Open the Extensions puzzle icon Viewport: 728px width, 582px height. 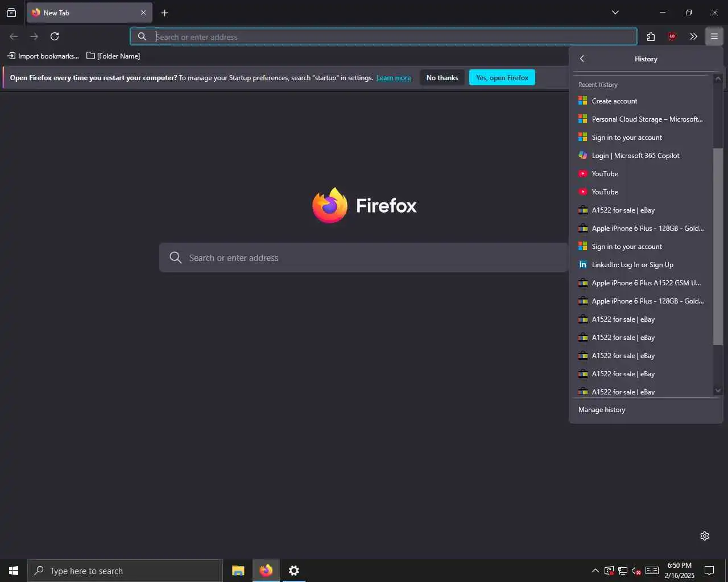click(x=651, y=36)
